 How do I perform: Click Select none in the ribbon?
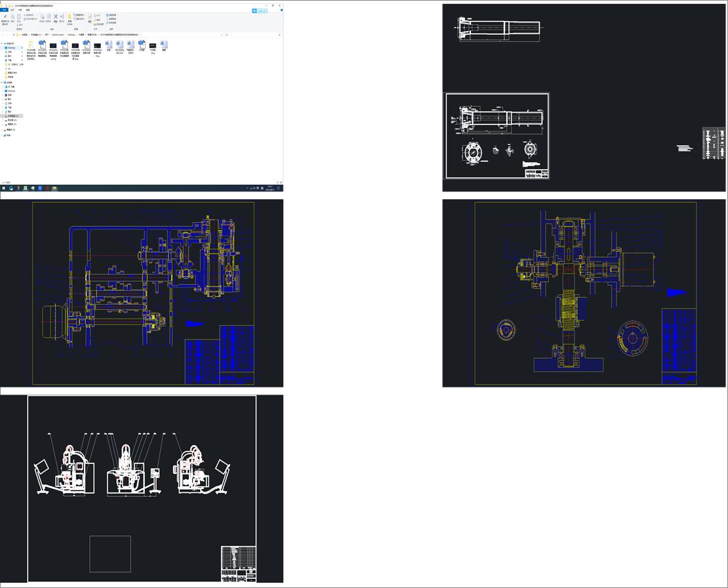click(111, 19)
